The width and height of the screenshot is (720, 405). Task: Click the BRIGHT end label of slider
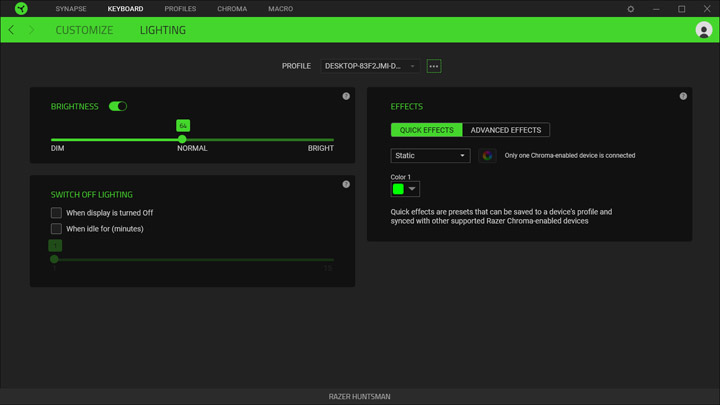pyautogui.click(x=321, y=148)
